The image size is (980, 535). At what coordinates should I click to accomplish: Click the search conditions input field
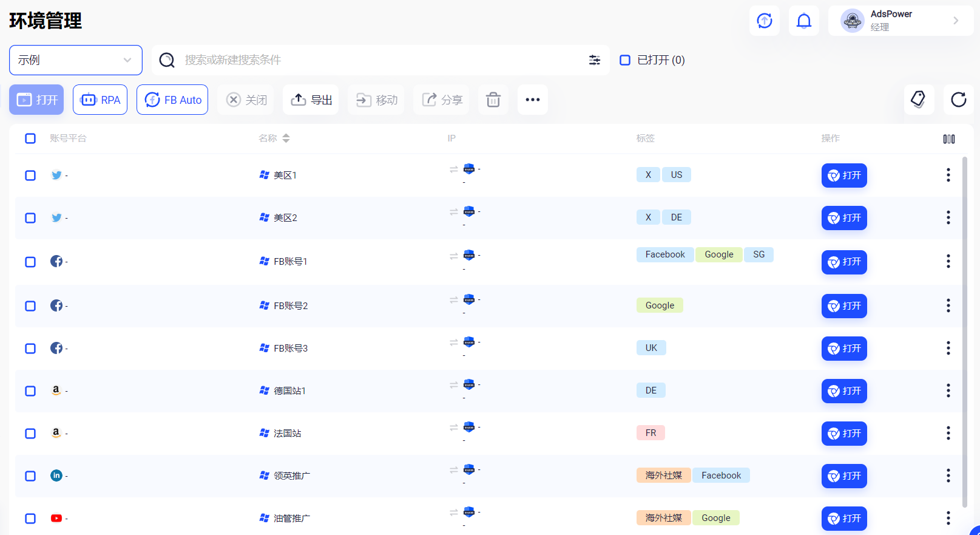376,60
